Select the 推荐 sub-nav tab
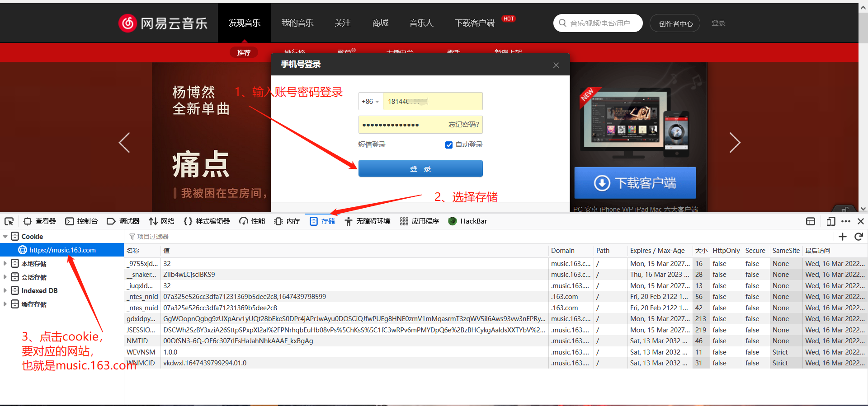Screen dimensions: 868x406 [x=244, y=52]
